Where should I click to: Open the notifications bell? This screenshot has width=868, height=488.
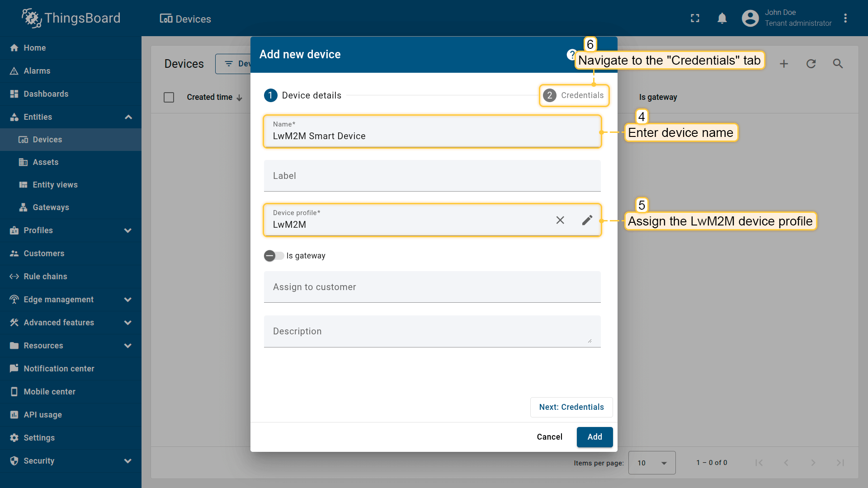point(722,19)
